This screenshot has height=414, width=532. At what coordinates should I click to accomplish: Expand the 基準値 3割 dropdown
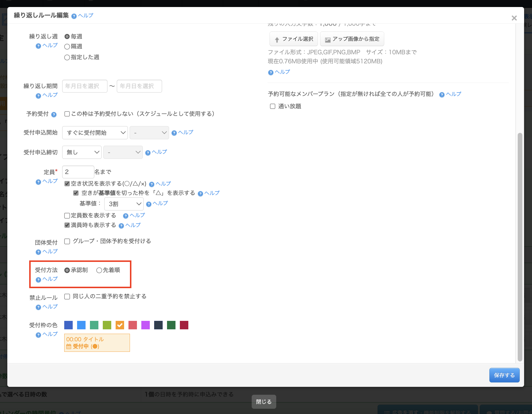[124, 204]
